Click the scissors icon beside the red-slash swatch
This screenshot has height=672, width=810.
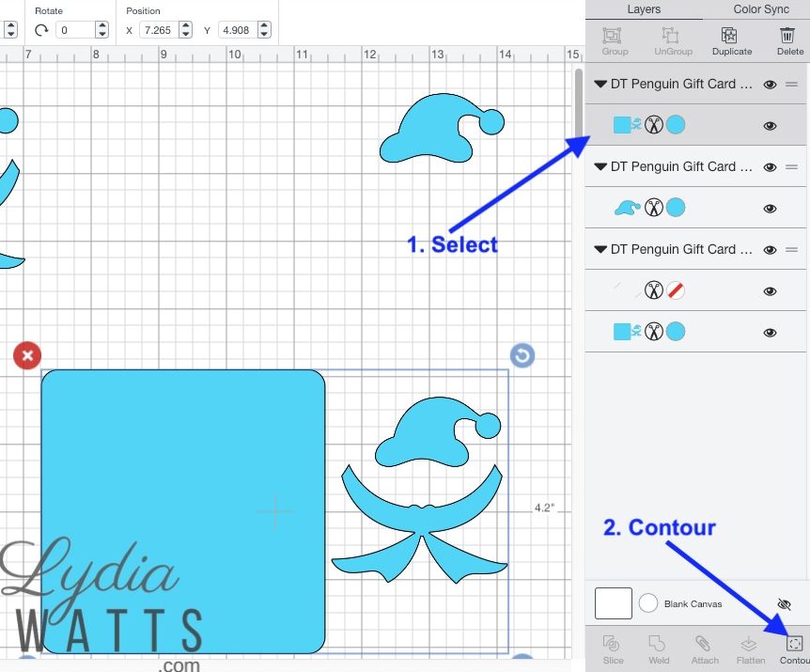coord(653,290)
